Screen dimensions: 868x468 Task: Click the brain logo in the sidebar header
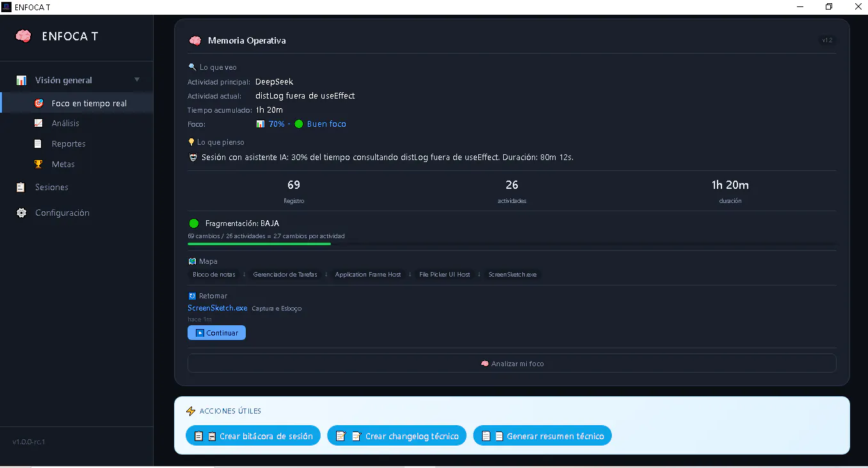tap(23, 36)
